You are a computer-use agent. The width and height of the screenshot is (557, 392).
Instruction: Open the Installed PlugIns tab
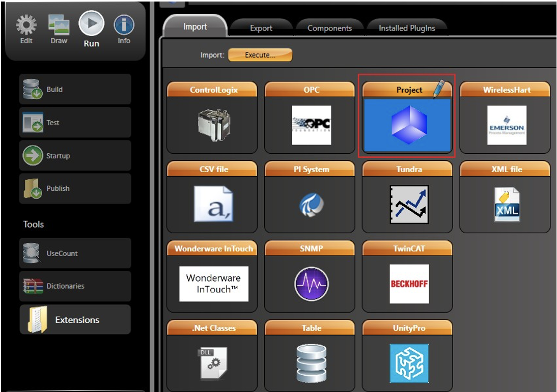[x=406, y=28]
